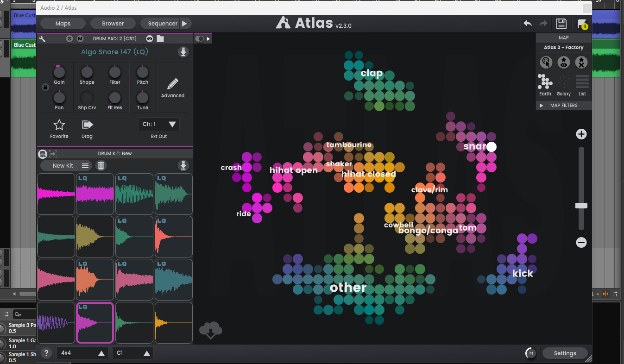Expand panel arrow next to toggle switch
624x364 pixels.
pyautogui.click(x=208, y=39)
